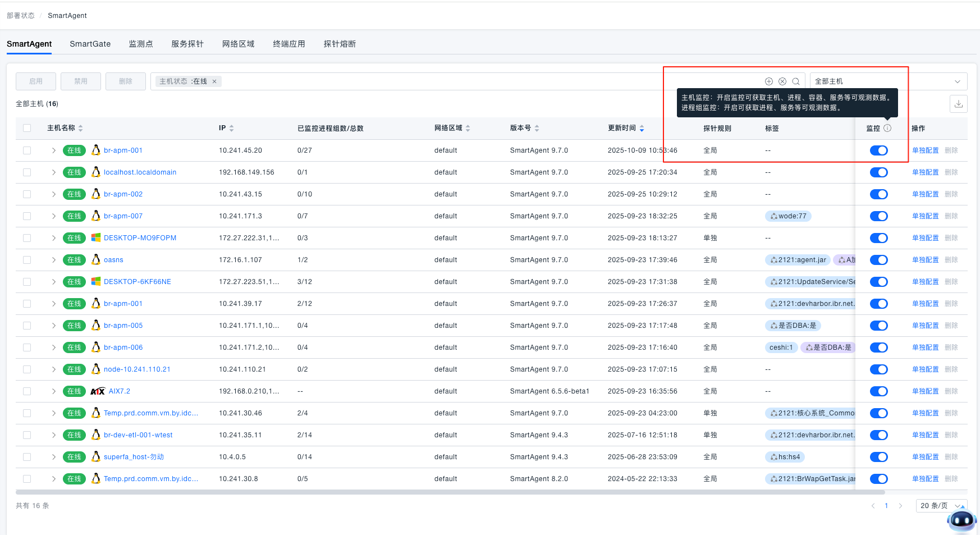Expand the br-apm-007 row

point(54,216)
